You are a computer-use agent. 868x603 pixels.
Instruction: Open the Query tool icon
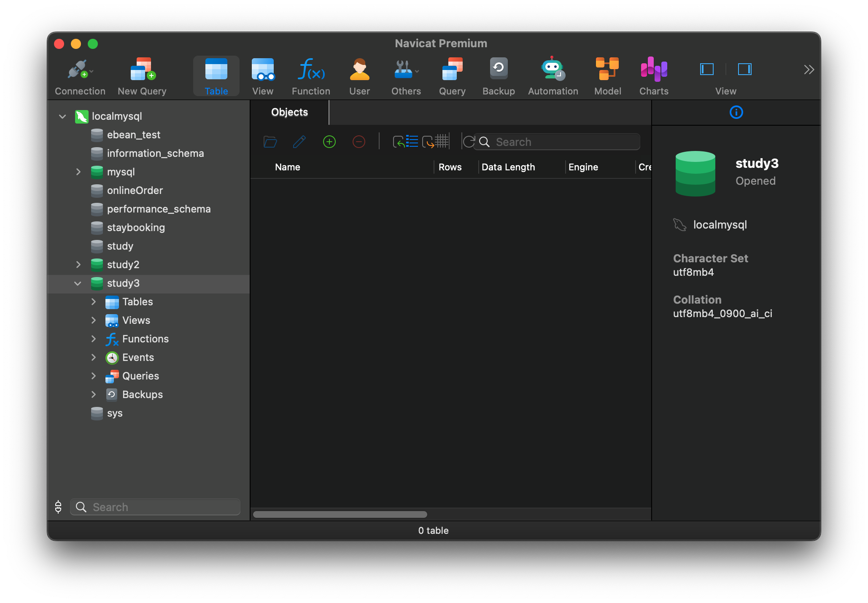452,76
